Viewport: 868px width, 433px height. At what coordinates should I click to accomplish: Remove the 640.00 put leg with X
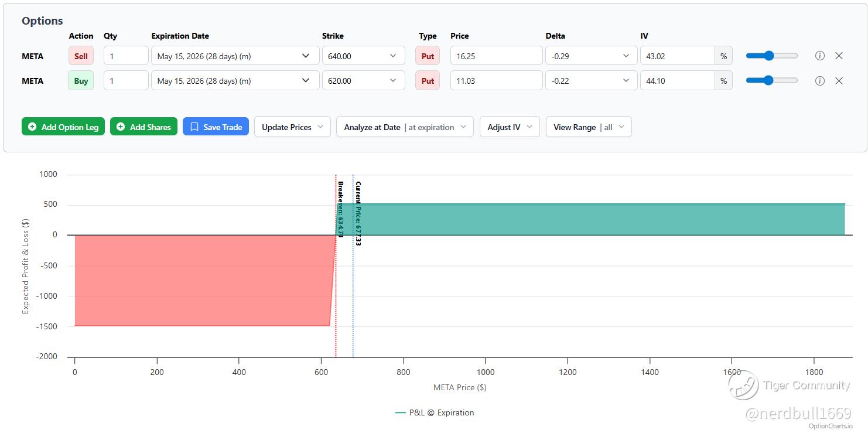coord(839,56)
